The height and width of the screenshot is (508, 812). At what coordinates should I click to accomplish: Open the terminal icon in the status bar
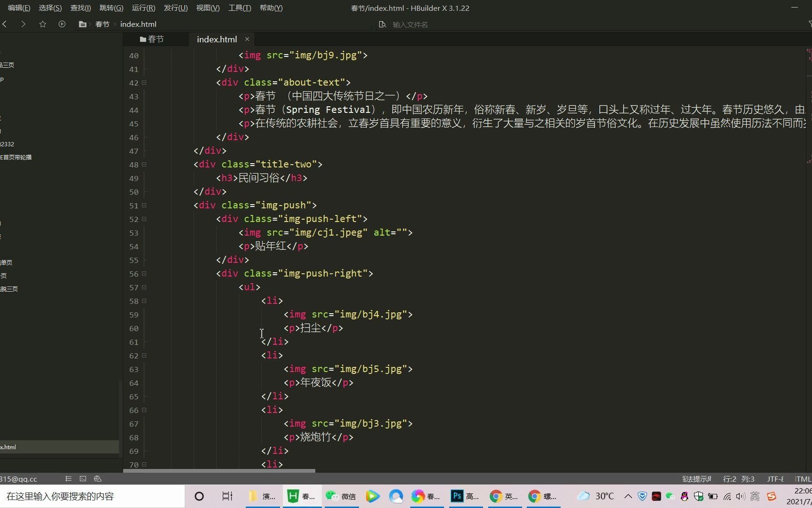pyautogui.click(x=83, y=479)
